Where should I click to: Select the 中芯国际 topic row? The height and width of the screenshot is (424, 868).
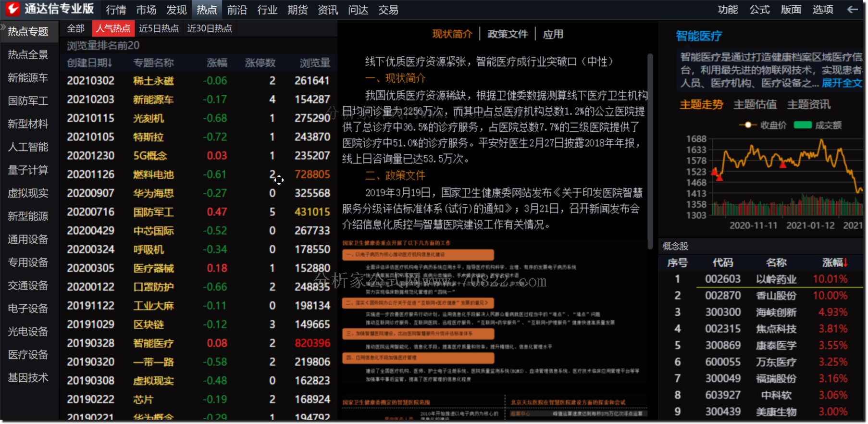coord(198,231)
